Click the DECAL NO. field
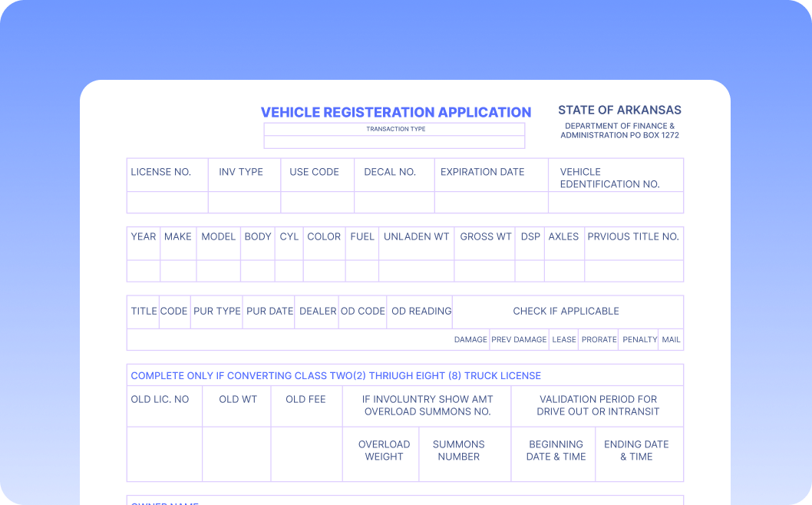The image size is (812, 505). [x=394, y=202]
